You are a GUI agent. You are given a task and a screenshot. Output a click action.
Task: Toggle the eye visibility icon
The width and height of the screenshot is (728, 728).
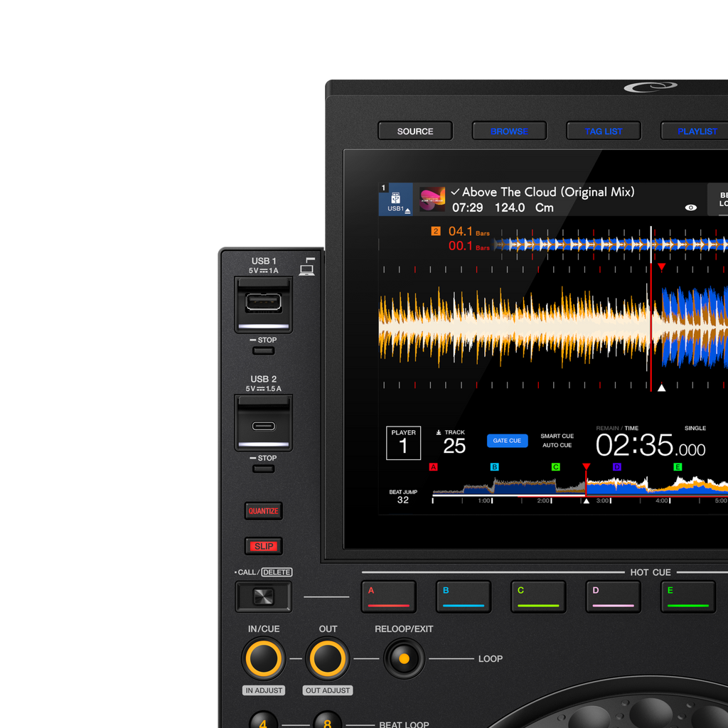click(x=691, y=208)
